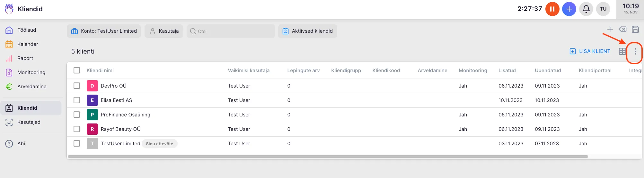Image resolution: width=644 pixels, height=178 pixels.
Task: Check the Rayof Beauty OÜ checkbox
Action: coord(77,129)
